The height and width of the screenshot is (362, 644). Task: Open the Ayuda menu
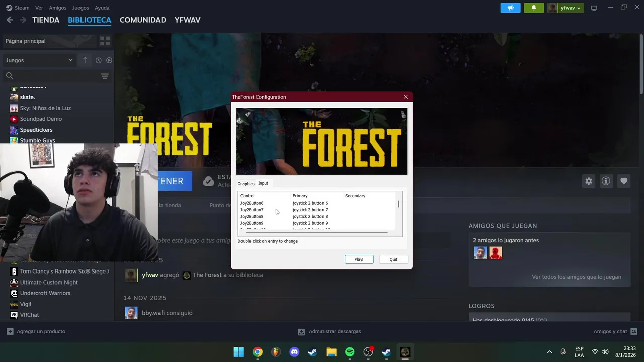(x=102, y=8)
